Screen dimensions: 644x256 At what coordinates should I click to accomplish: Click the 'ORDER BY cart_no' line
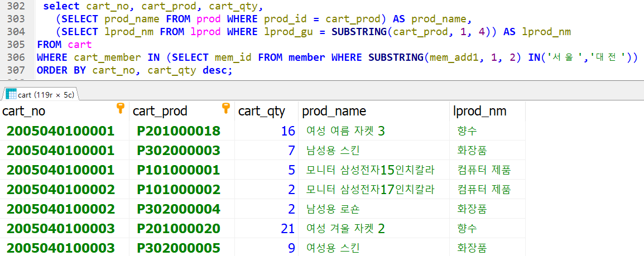tap(134, 70)
